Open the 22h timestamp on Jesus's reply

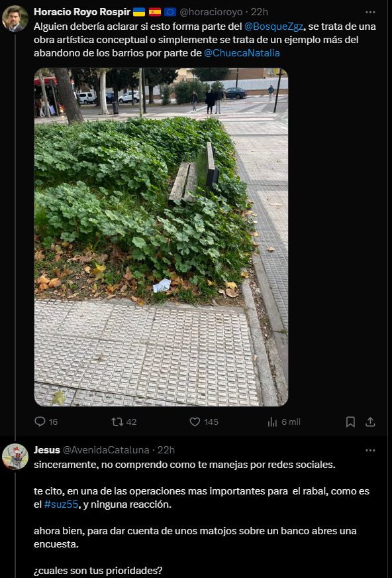click(x=166, y=449)
